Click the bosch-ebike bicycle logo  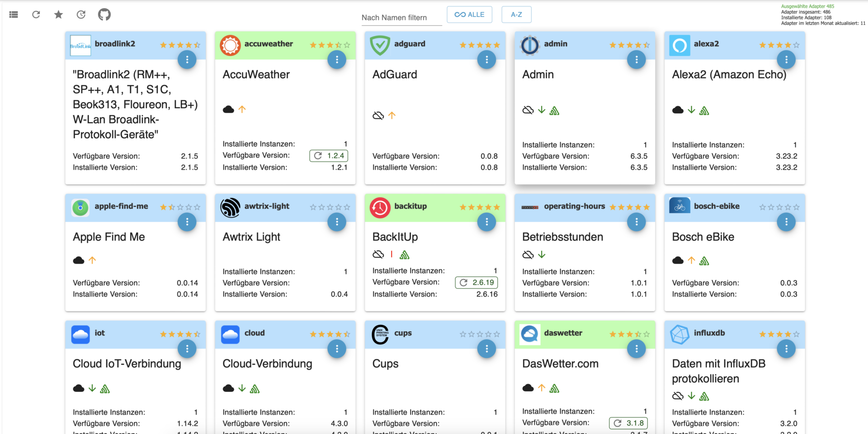(679, 206)
